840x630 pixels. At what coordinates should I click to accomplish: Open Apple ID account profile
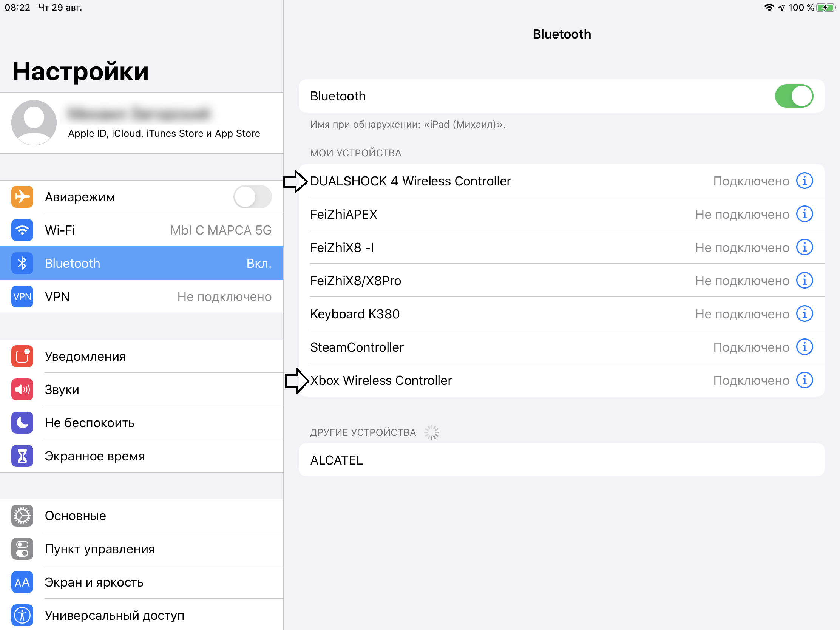[141, 123]
